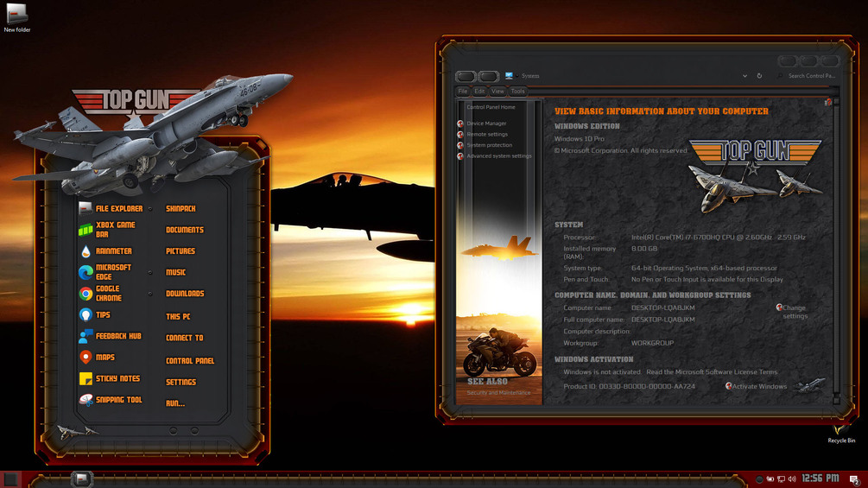The image size is (868, 488).
Task: Open Settings from start menu
Action: [x=181, y=382]
